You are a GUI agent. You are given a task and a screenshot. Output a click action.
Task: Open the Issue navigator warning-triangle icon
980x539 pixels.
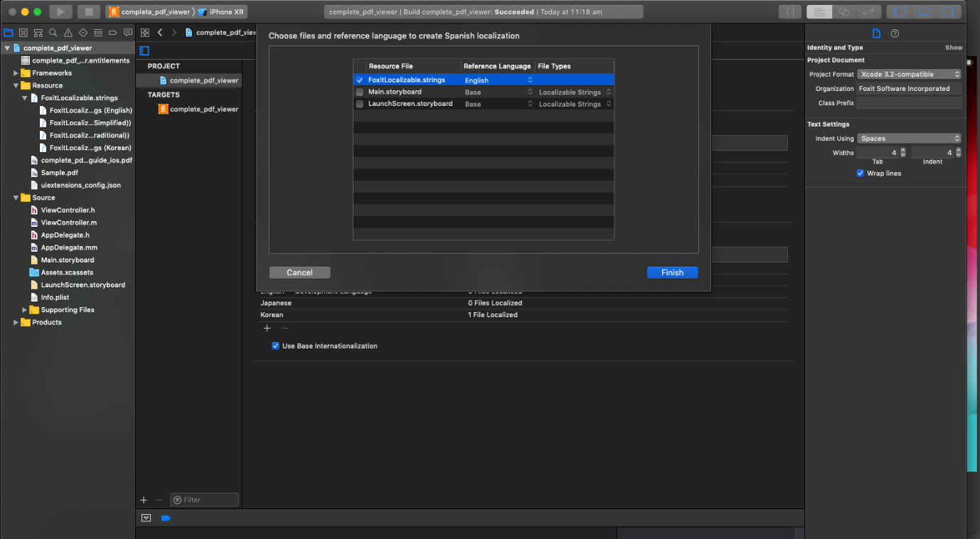[x=68, y=33]
